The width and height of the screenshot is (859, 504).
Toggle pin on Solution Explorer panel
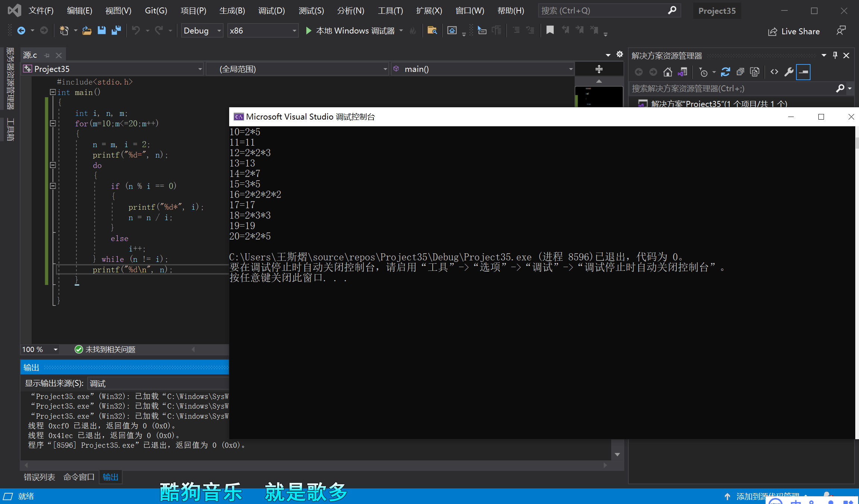coord(835,56)
